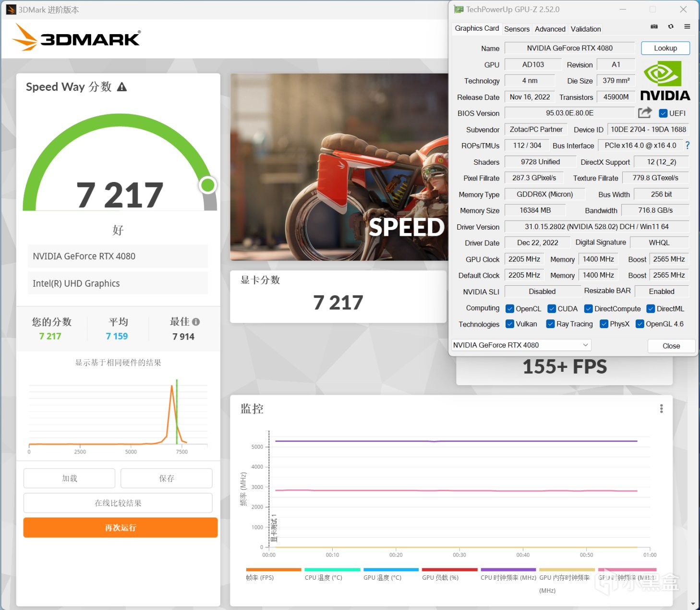Click the Speed Way benchmark preview image
This screenshot has height=610, width=700.
click(339, 167)
